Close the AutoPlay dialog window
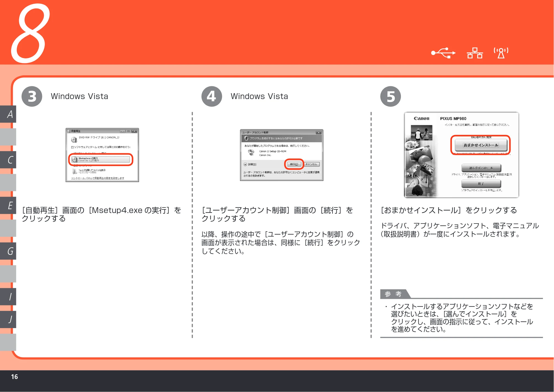 (134, 131)
